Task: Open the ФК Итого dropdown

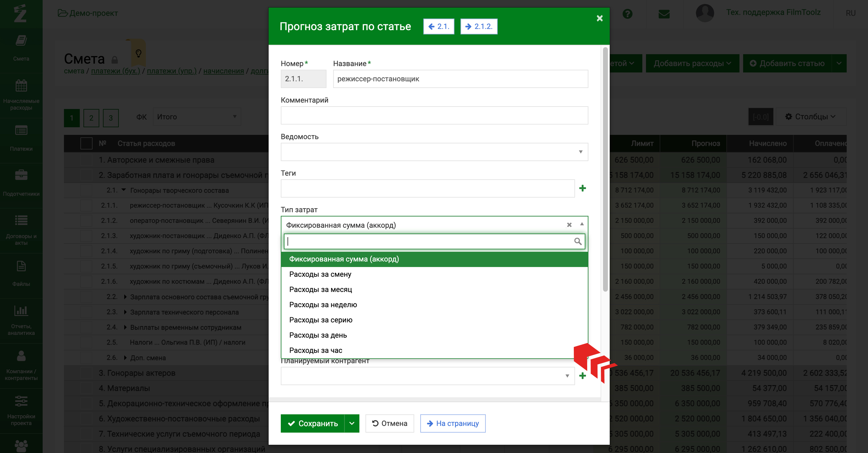Action: coord(197,117)
